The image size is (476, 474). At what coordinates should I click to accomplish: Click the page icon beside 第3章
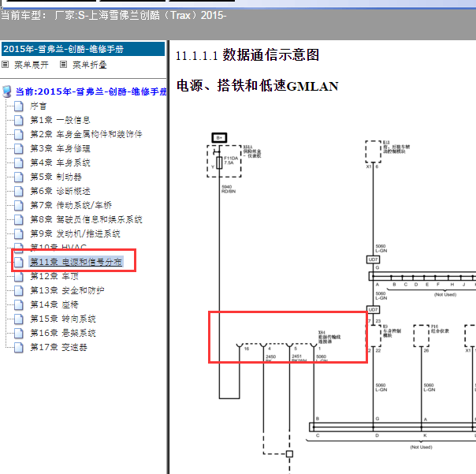(19, 149)
